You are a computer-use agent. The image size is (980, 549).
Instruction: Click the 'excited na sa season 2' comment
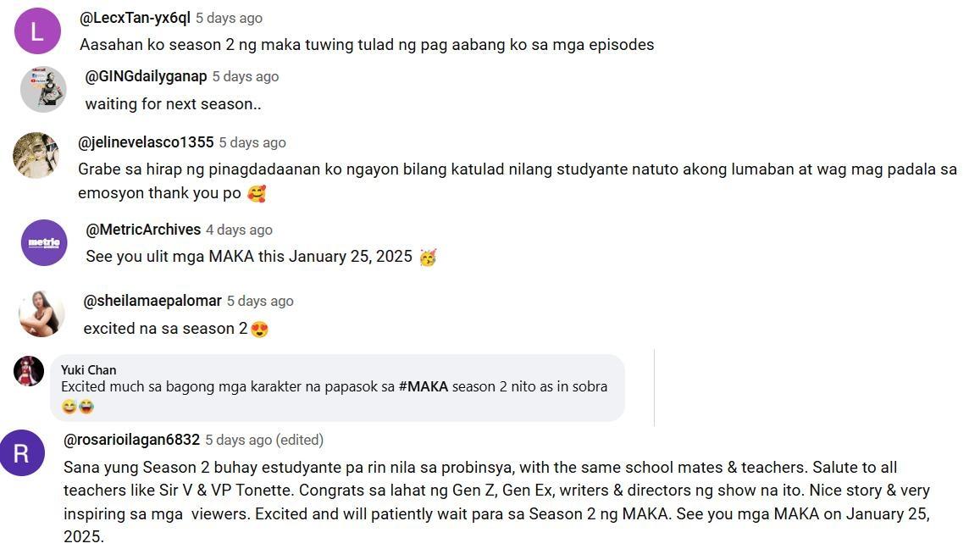(x=166, y=329)
